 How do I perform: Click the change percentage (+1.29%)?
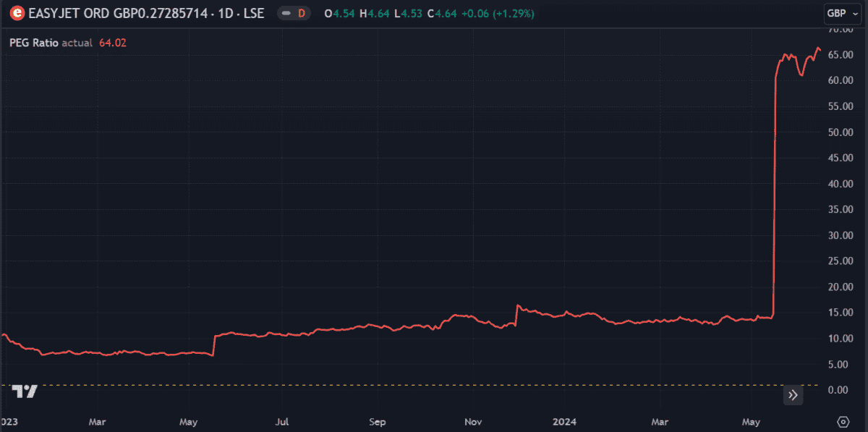click(x=515, y=12)
